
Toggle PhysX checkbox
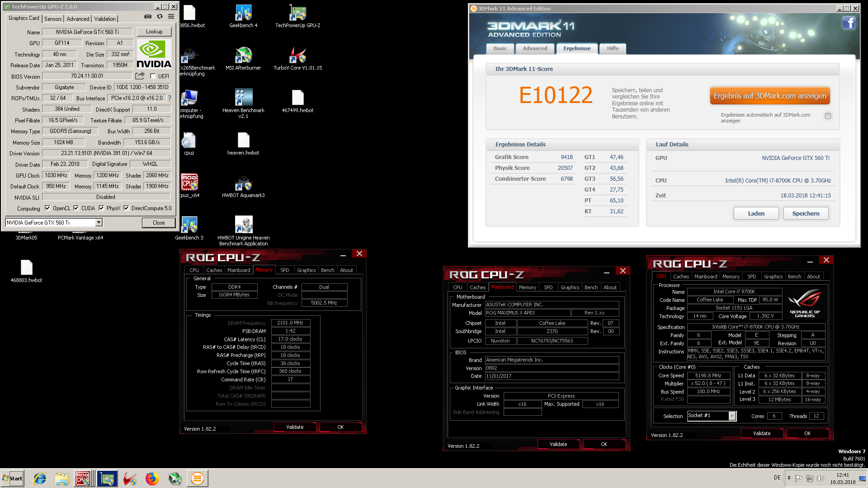[101, 208]
